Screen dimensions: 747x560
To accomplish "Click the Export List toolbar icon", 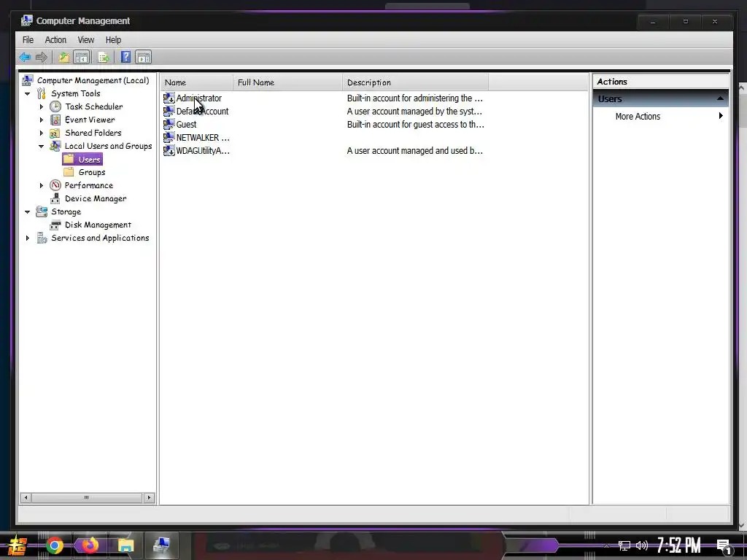I will pyautogui.click(x=104, y=58).
